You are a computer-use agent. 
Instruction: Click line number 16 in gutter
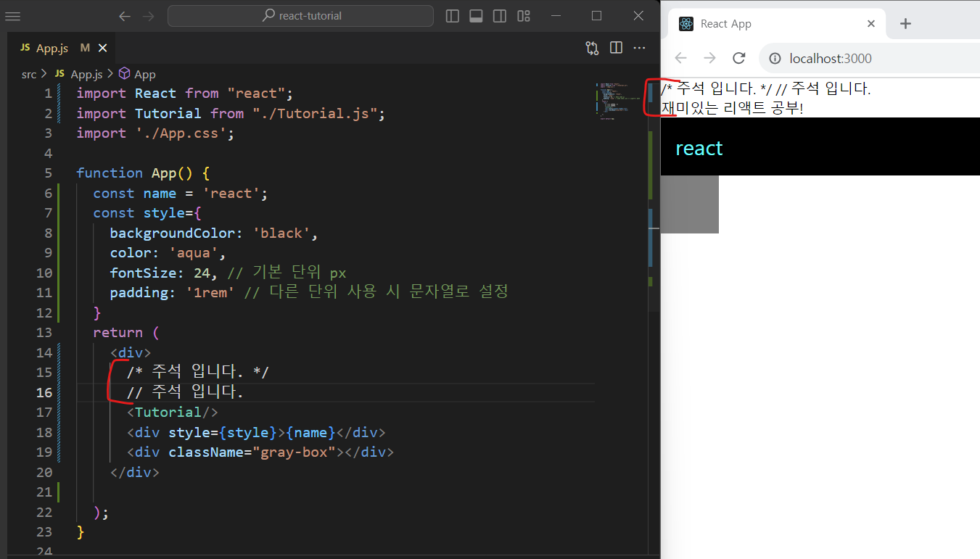pos(44,392)
